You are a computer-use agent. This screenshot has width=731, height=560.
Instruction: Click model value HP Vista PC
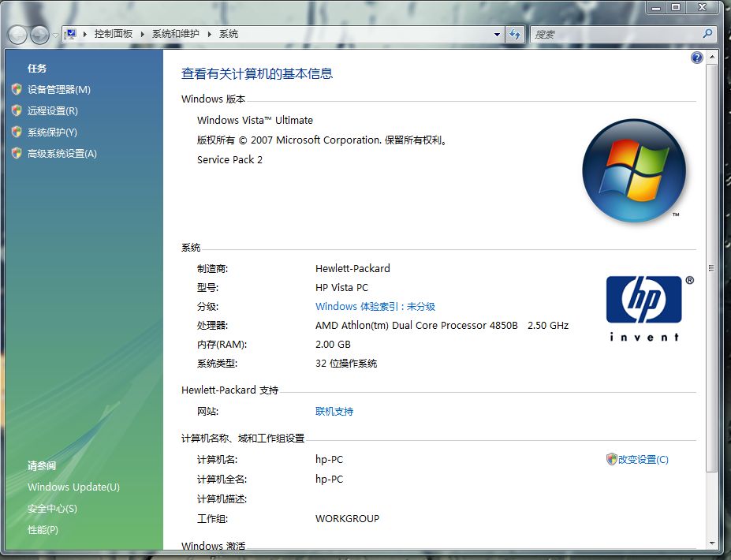click(x=341, y=288)
